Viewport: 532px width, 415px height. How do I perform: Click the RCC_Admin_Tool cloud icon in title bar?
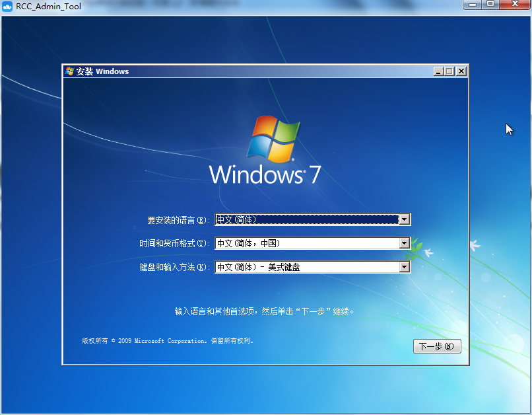(x=7, y=7)
